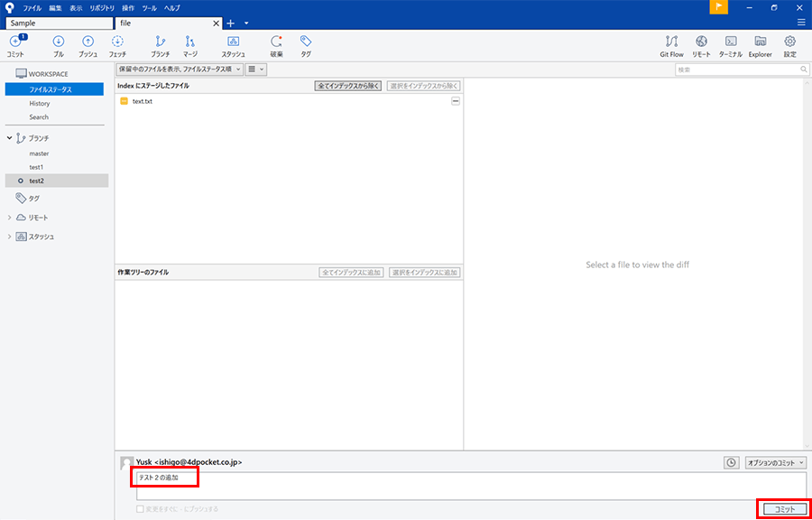
Task: Expand the Remotes (リモート) section
Action: point(9,218)
